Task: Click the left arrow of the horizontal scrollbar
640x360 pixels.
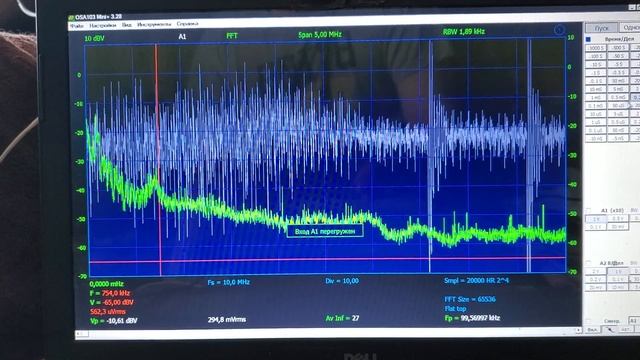Action: tap(79, 334)
